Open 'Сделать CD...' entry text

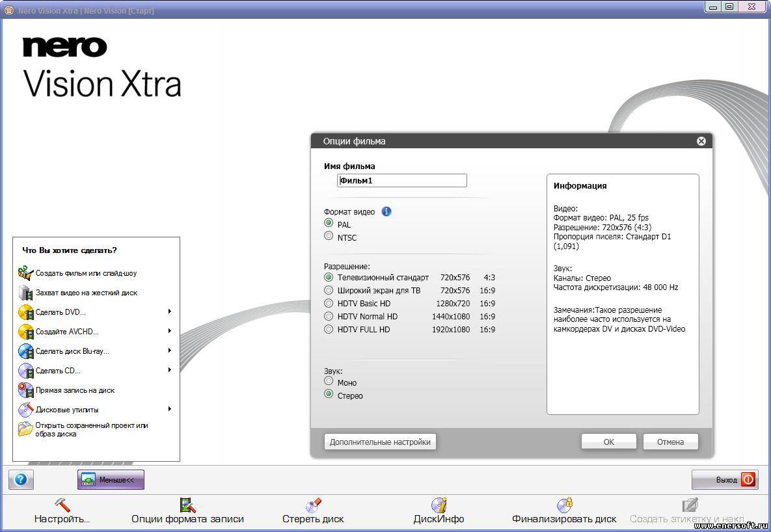(58, 371)
